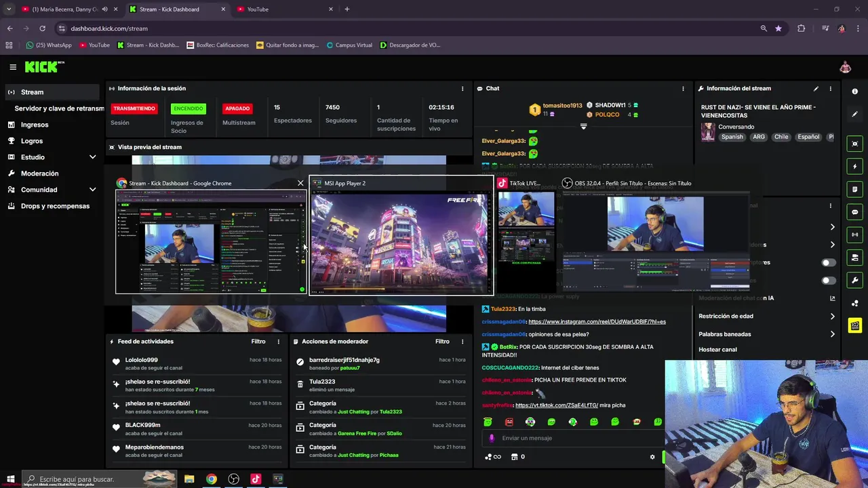
Task: Switch to the YouTube browser tab
Action: click(285, 9)
